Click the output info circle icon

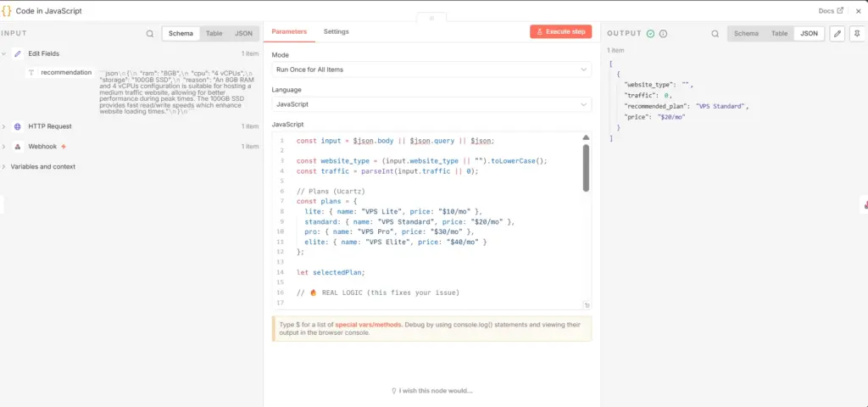pyautogui.click(x=663, y=33)
